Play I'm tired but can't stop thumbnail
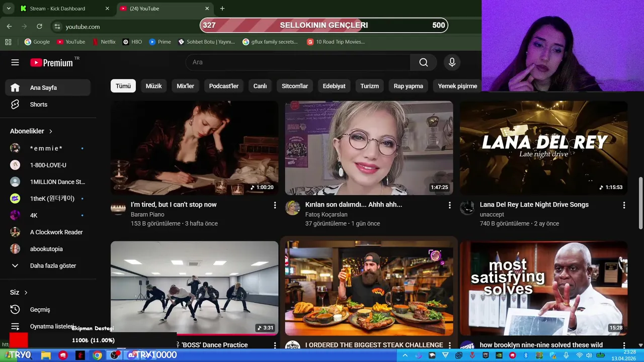This screenshot has width=644, height=362. pyautogui.click(x=194, y=148)
